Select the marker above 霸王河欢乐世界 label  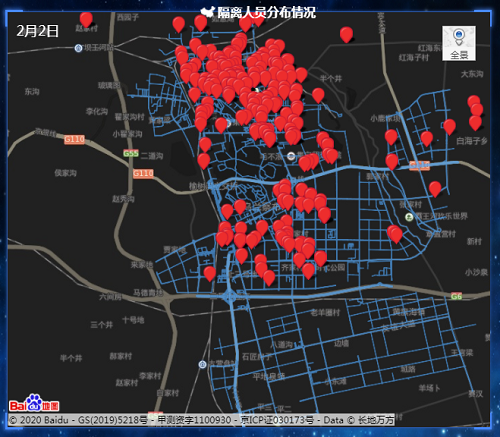pos(435,189)
